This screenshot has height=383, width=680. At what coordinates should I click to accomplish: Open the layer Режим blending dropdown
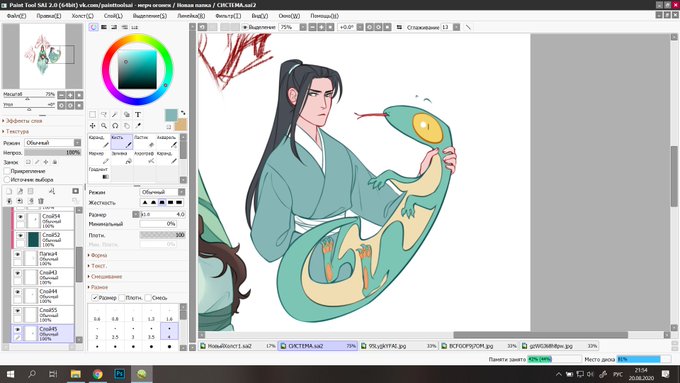[53, 143]
